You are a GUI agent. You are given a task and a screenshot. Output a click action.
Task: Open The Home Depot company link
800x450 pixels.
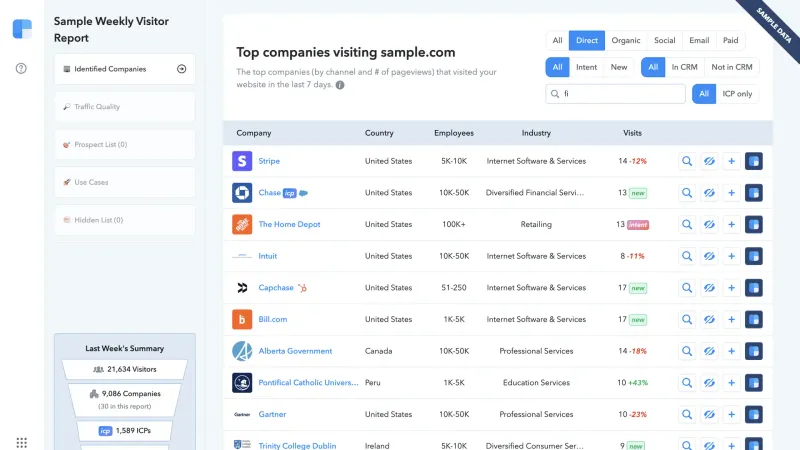289,224
